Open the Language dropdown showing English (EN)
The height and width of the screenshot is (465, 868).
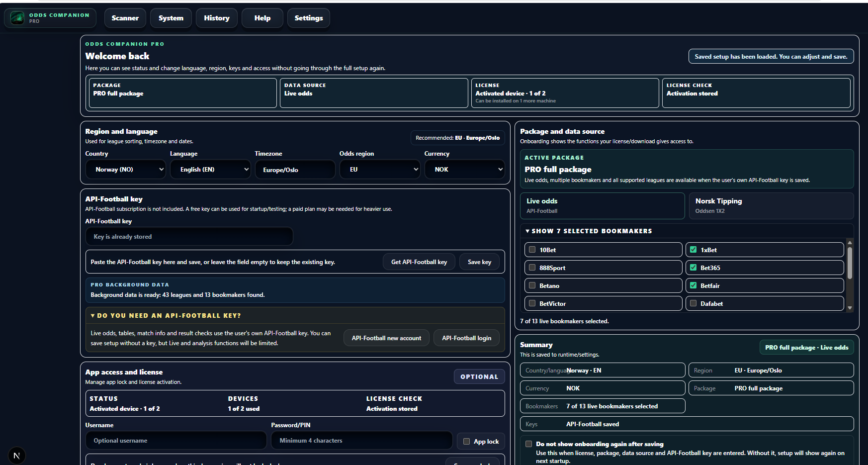tap(210, 170)
